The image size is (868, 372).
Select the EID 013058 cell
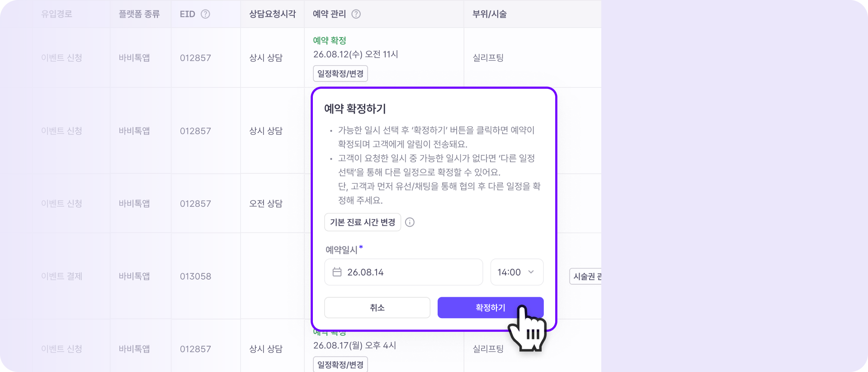point(195,277)
